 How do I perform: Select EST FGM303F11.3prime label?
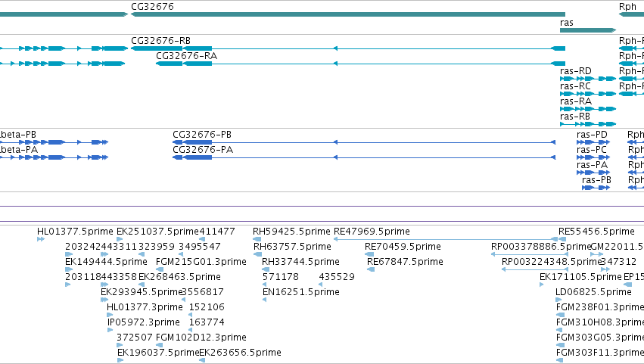coord(600,353)
